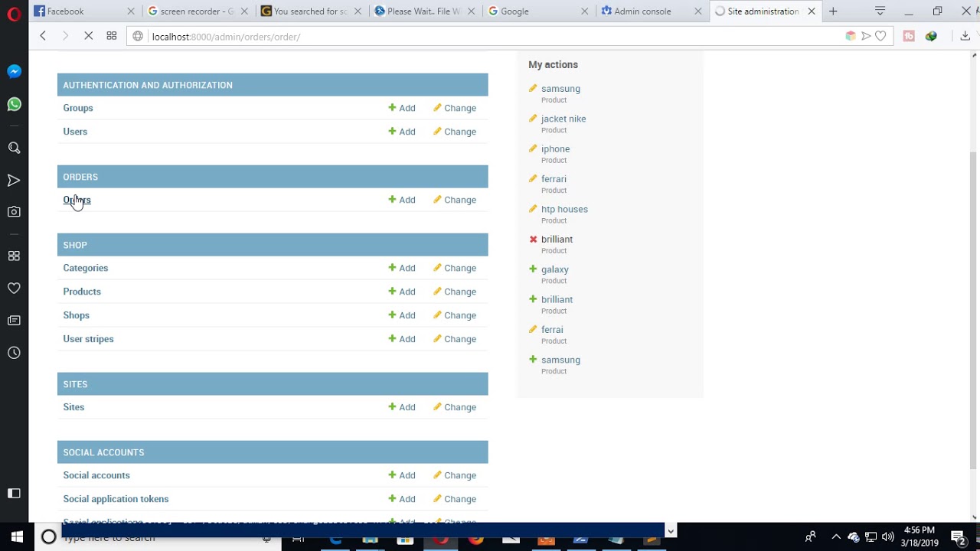Click the address bar URL field
The image size is (980, 551).
click(x=490, y=36)
